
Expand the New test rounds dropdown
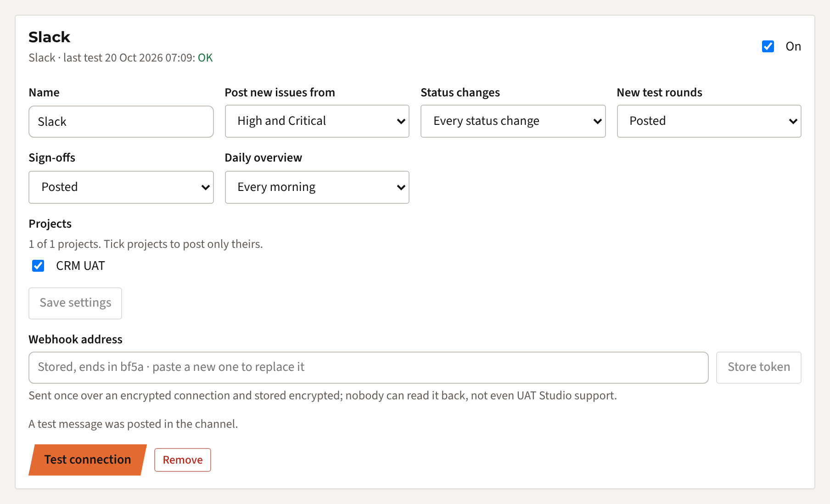(x=709, y=121)
